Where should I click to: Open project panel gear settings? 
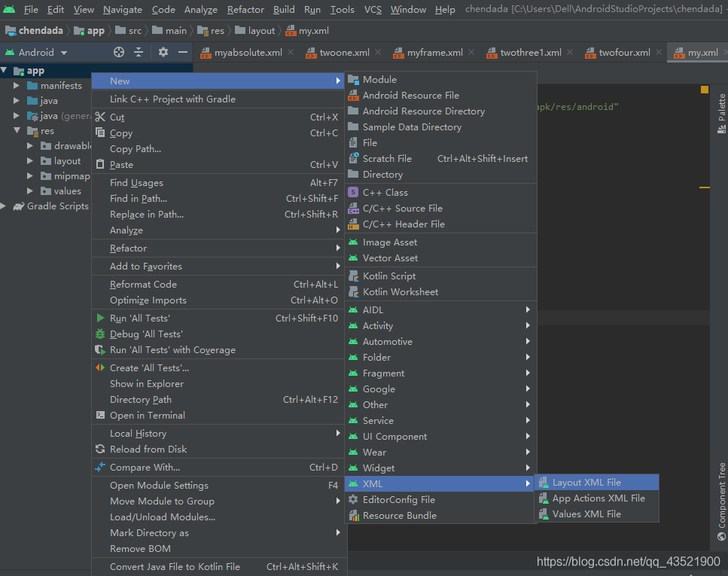click(163, 52)
